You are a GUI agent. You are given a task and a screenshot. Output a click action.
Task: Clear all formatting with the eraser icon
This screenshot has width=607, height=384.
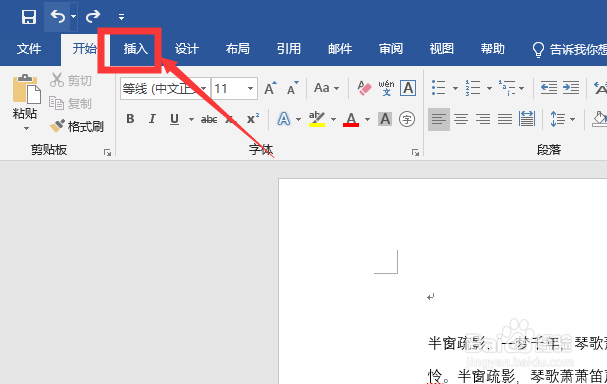pos(364,88)
